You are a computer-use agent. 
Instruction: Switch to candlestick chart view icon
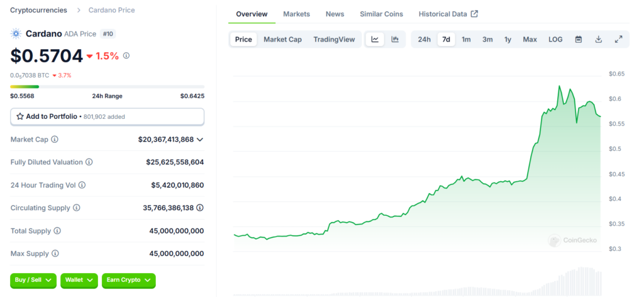(395, 40)
